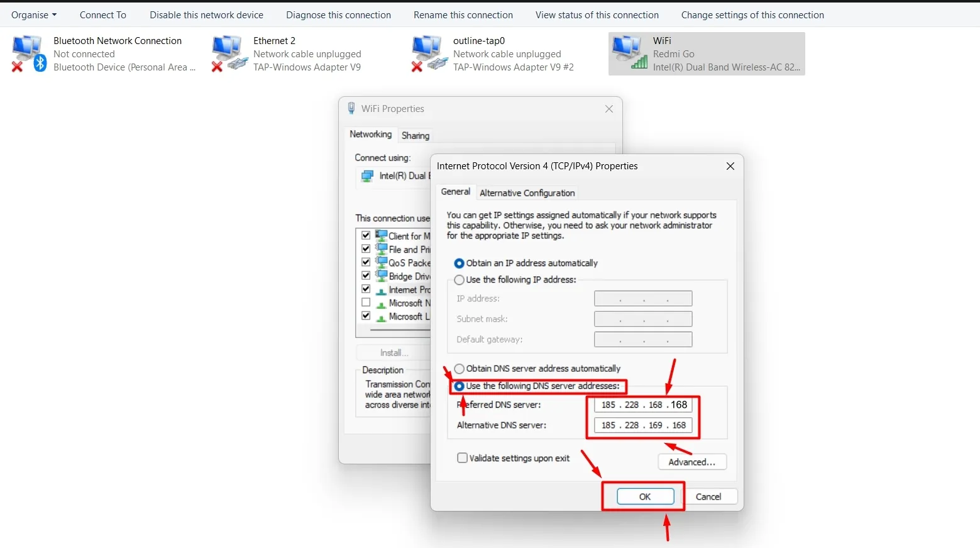
Task: Click Disable this network device
Action: (206, 15)
